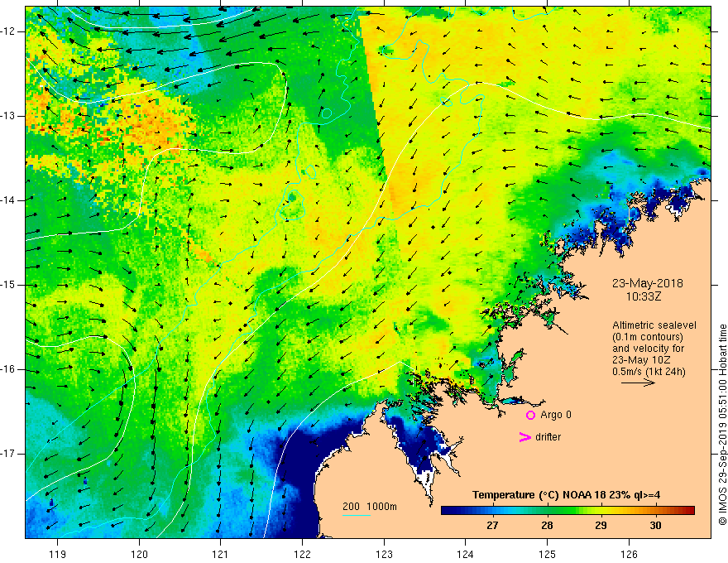This screenshot has width=728, height=563.
Task: Click the latitude axis label '-15'
Action: click(x=9, y=285)
